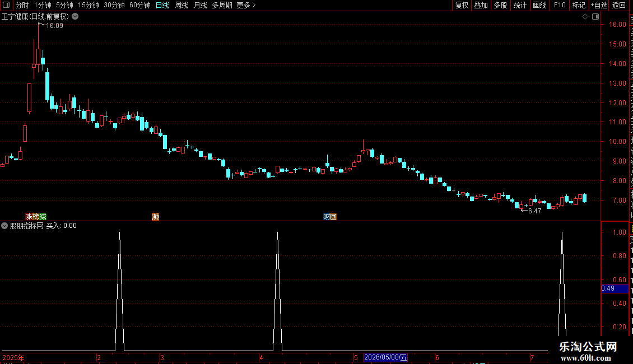The image size is (633, 364).
Task: Switch to the 分时 intraday view
Action: pos(22,5)
